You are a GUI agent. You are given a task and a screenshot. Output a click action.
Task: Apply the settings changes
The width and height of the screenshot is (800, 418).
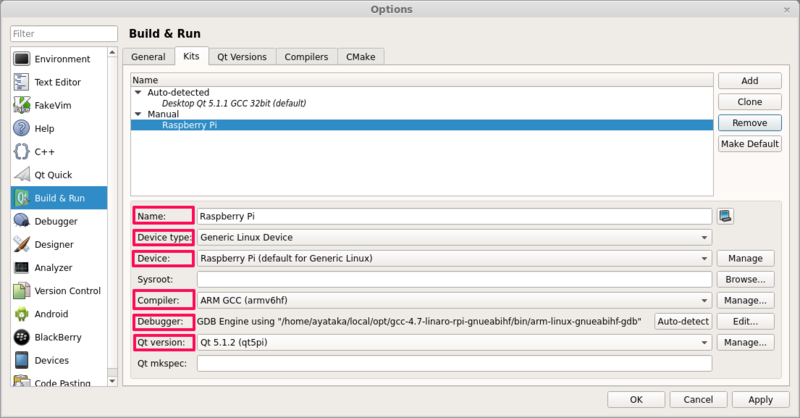pyautogui.click(x=761, y=400)
